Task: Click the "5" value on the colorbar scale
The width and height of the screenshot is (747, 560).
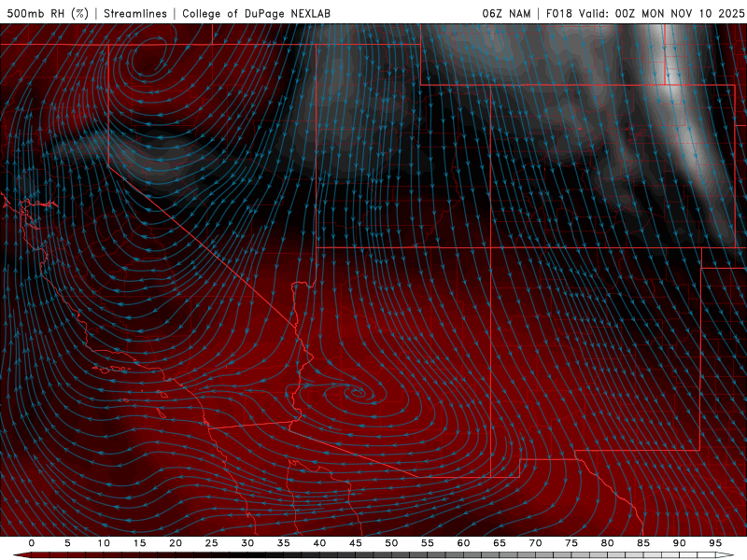Action: [x=67, y=543]
